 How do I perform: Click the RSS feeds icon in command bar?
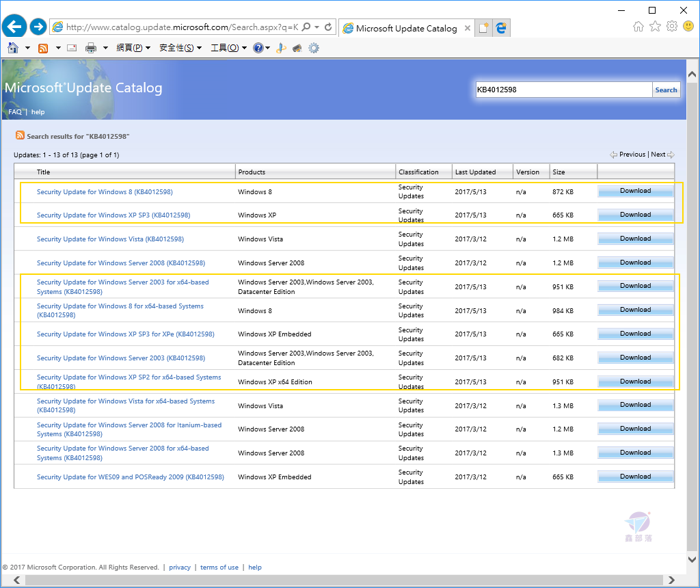[x=43, y=49]
